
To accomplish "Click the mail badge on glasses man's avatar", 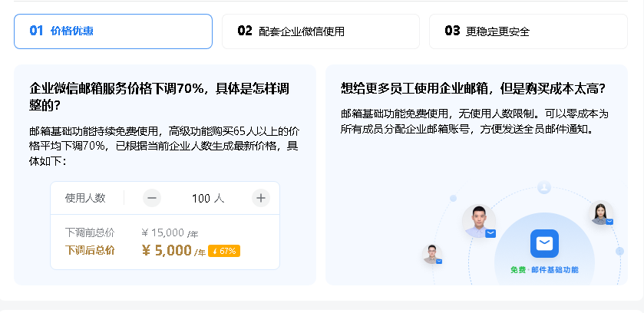I will (x=439, y=262).
